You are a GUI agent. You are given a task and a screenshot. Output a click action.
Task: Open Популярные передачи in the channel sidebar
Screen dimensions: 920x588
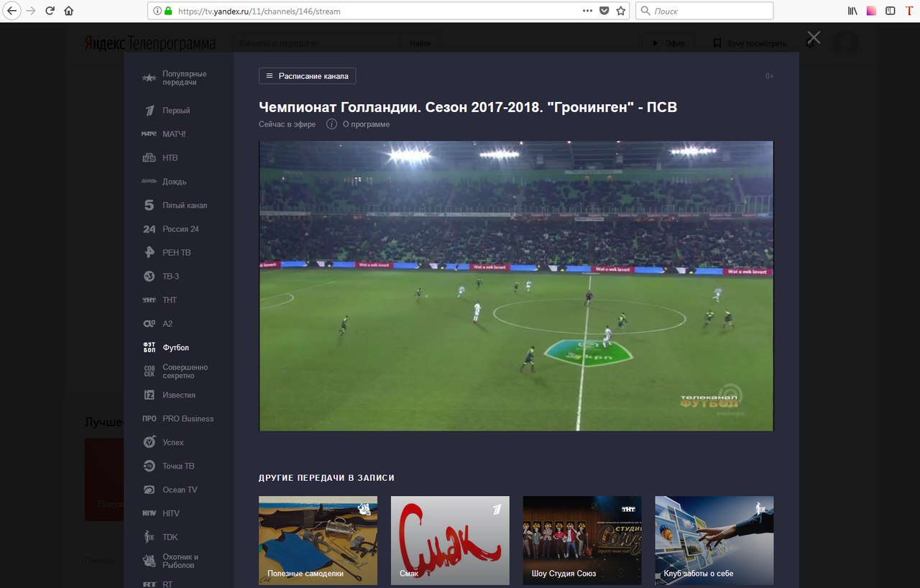(x=175, y=78)
